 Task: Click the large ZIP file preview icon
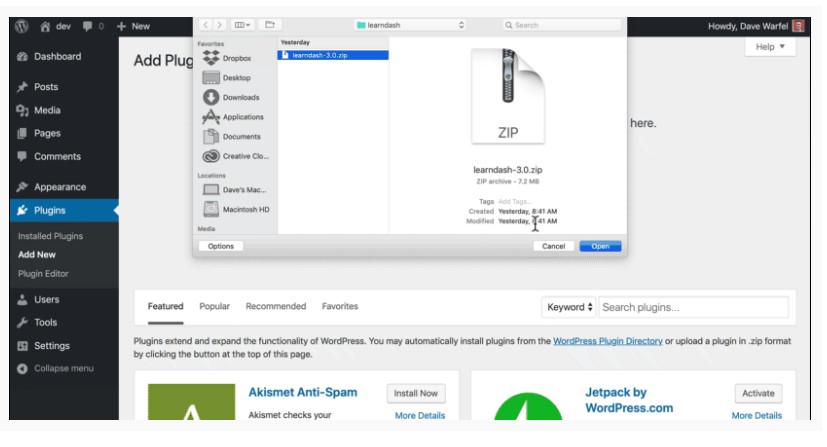508,96
